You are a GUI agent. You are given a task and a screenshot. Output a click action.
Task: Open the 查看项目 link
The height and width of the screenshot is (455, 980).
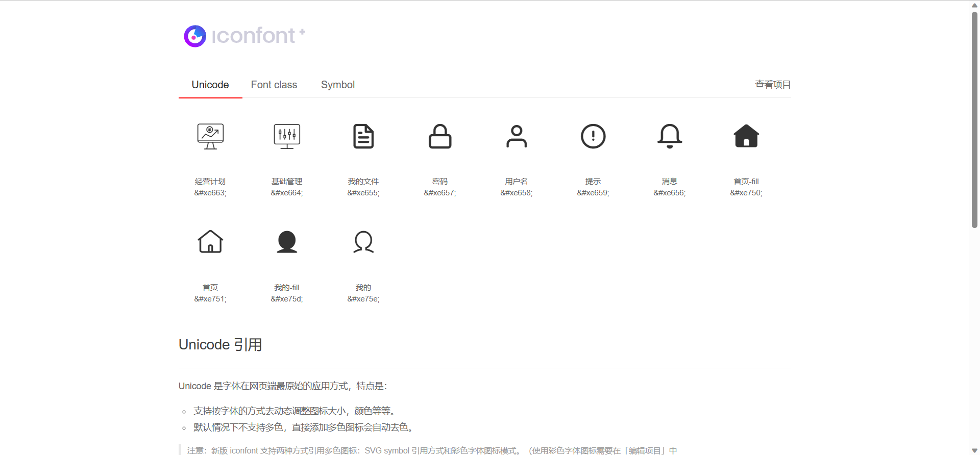point(773,85)
